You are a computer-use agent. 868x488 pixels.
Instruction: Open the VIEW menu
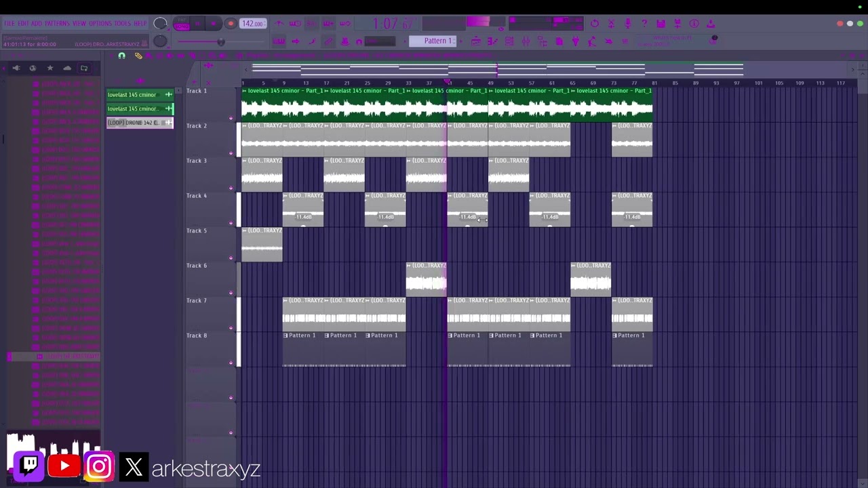(x=79, y=23)
